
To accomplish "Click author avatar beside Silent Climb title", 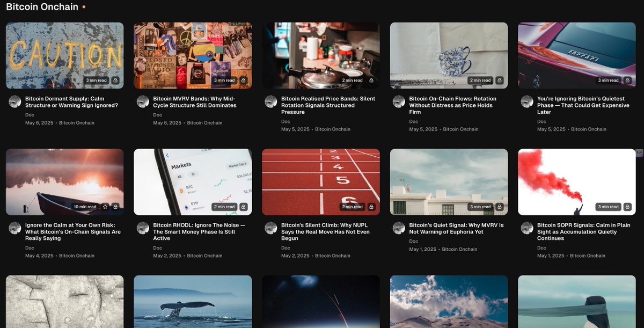I will click(271, 228).
